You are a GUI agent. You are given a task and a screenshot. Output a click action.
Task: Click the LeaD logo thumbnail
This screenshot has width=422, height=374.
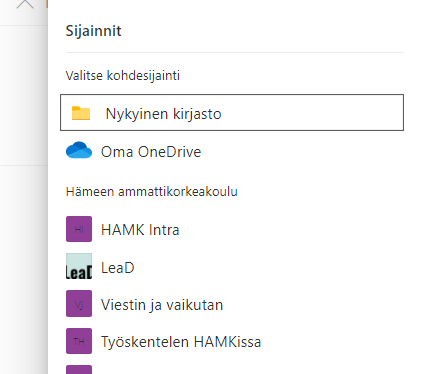pyautogui.click(x=79, y=266)
